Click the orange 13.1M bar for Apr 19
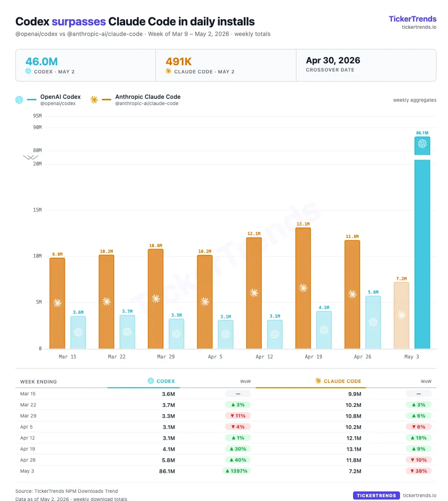This screenshot has height=501, width=448. point(303,288)
